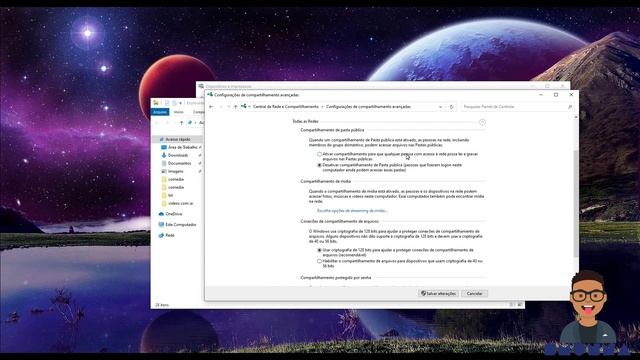Viewport: 640px width, 360px height.
Task: Click the magnifier icon in the search box
Action: (570, 107)
